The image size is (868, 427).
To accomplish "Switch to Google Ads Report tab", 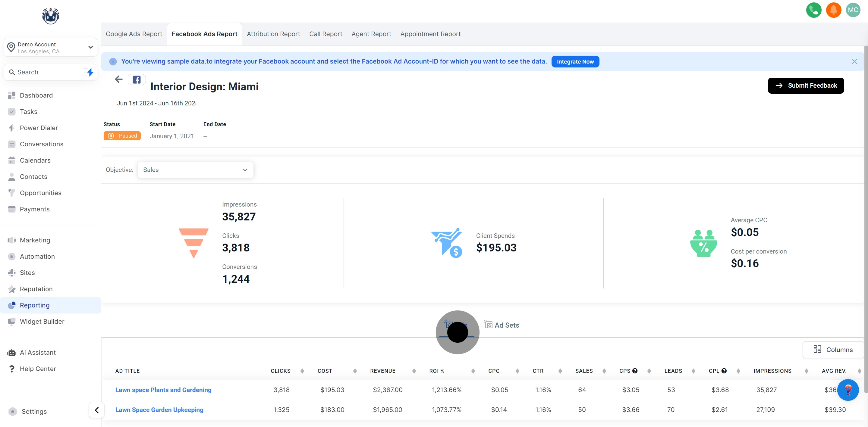I will click(x=134, y=34).
